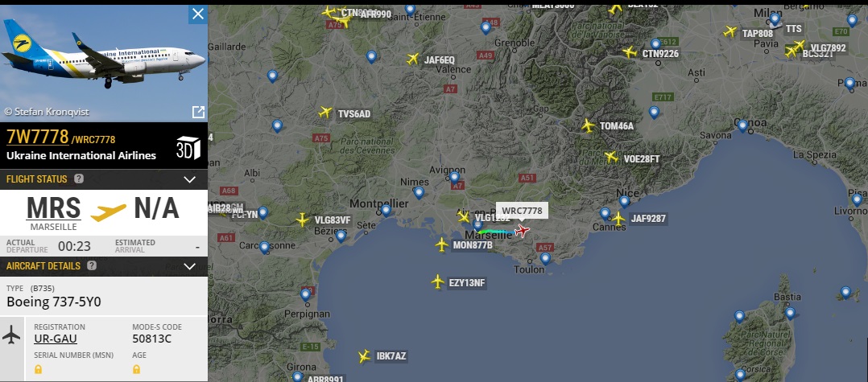868x382 pixels.
Task: Open the Aircraft Details help question mark
Action: [x=92, y=266]
